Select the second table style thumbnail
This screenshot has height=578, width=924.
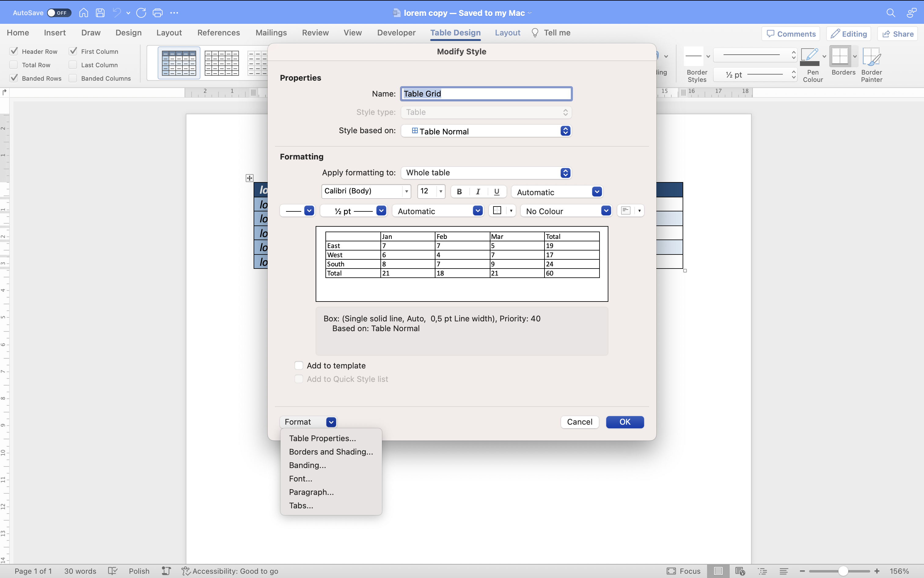tap(222, 63)
